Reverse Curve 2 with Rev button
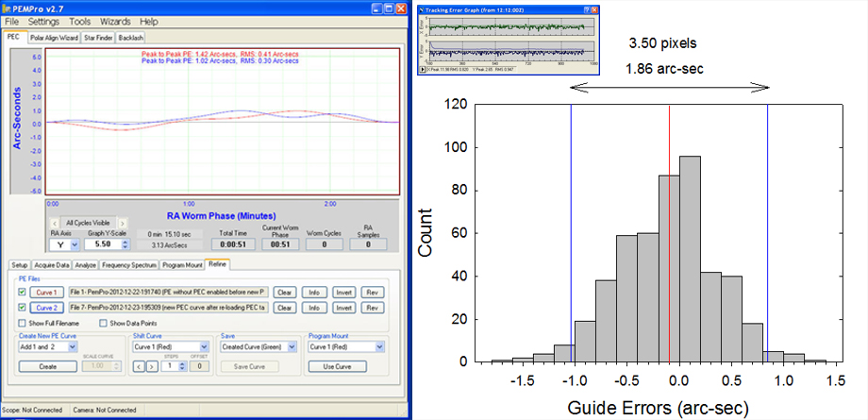 (373, 308)
